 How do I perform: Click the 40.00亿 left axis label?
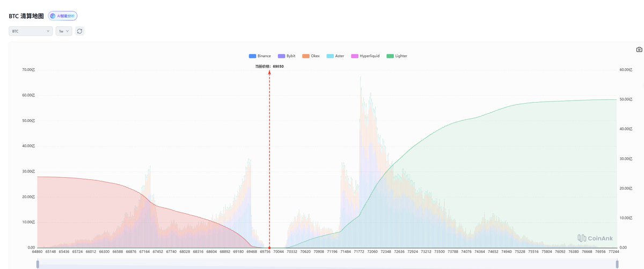pyautogui.click(x=28, y=146)
